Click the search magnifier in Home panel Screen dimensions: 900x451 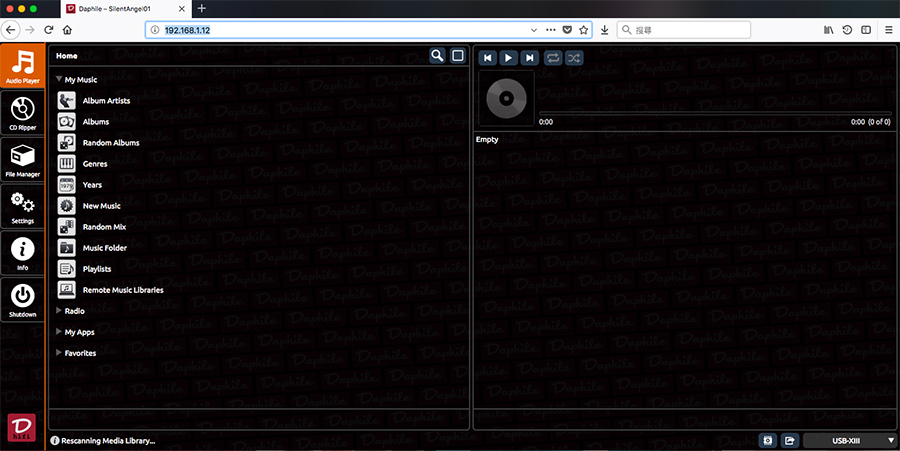click(437, 56)
